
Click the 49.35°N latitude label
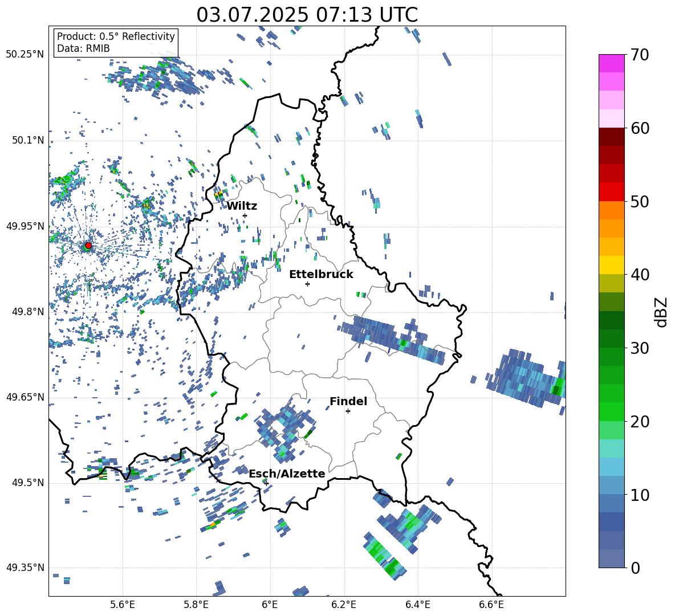click(x=25, y=568)
